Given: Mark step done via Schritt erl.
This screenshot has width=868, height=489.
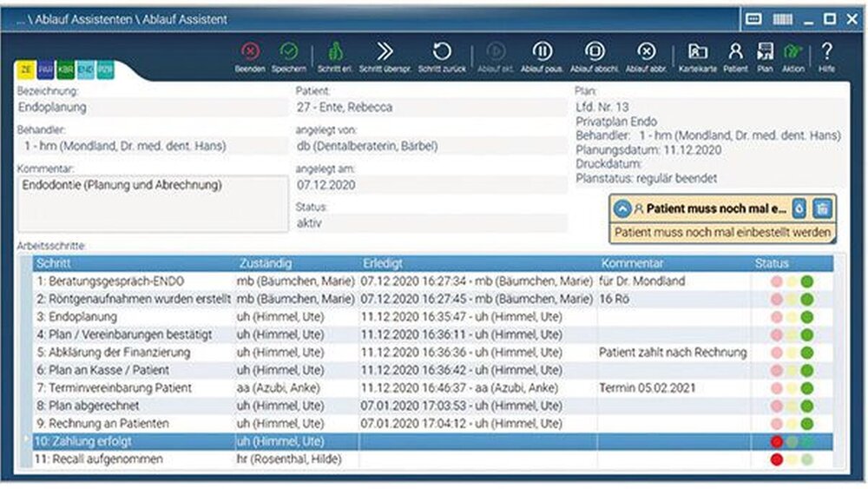Looking at the screenshot, I should click(x=334, y=53).
